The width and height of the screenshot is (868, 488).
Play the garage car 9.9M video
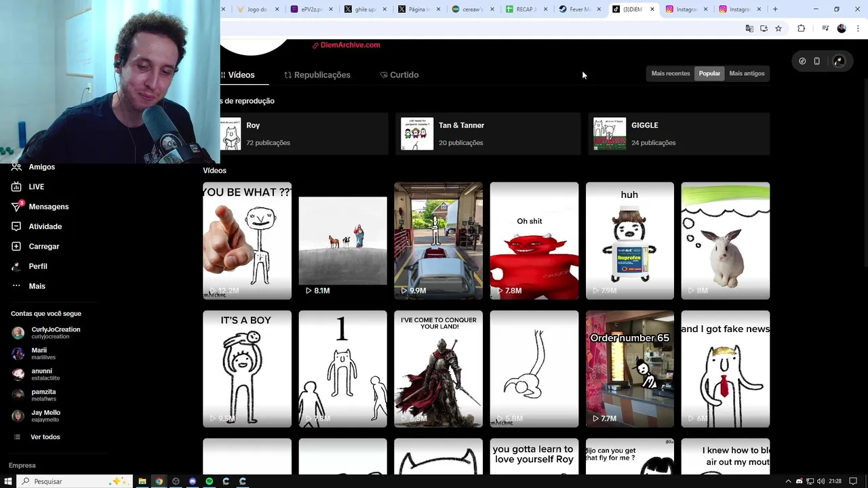(438, 241)
